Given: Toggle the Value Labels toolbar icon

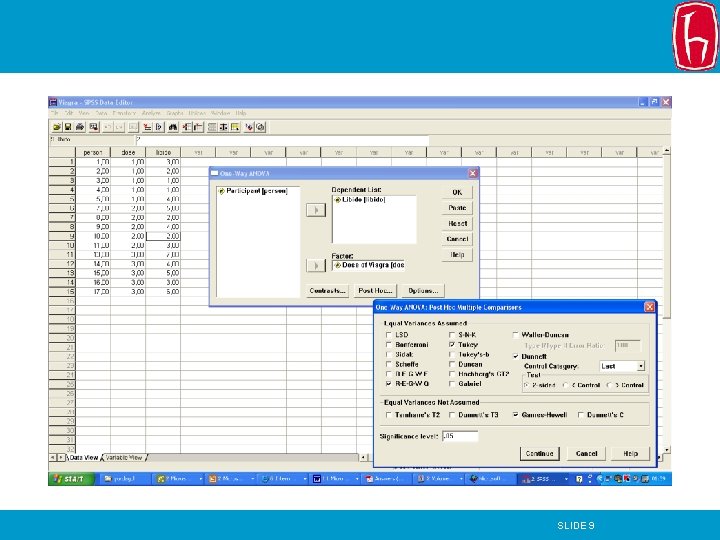Looking at the screenshot, I should [x=249, y=127].
